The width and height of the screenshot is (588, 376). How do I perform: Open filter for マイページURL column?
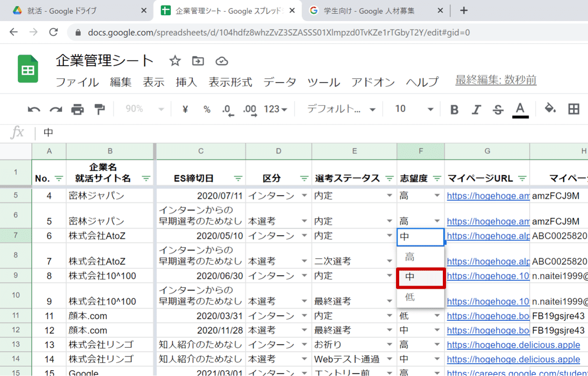[522, 178]
